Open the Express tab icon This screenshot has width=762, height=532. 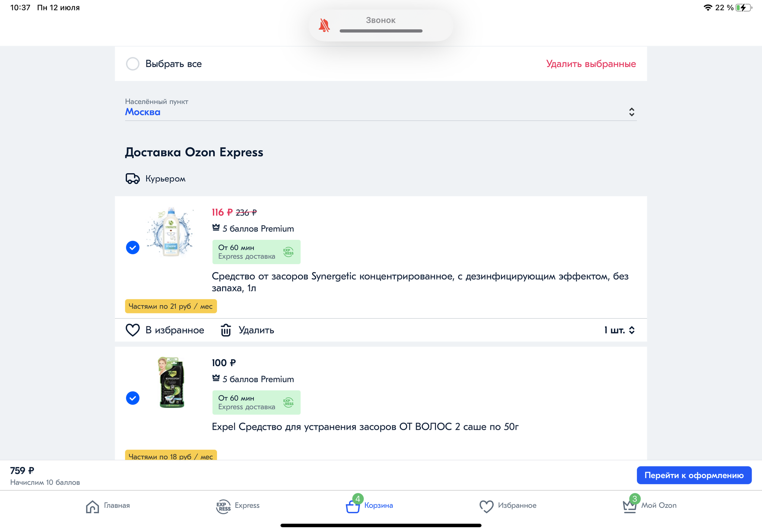click(223, 506)
